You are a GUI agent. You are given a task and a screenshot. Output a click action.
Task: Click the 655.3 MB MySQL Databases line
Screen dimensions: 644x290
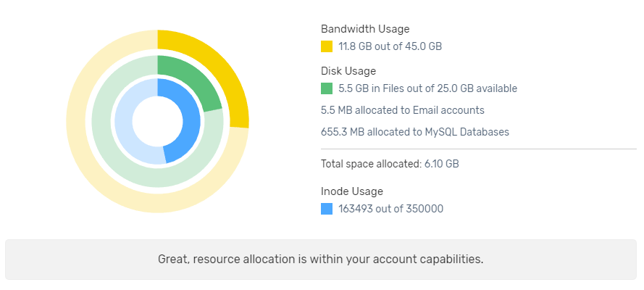[x=414, y=132]
